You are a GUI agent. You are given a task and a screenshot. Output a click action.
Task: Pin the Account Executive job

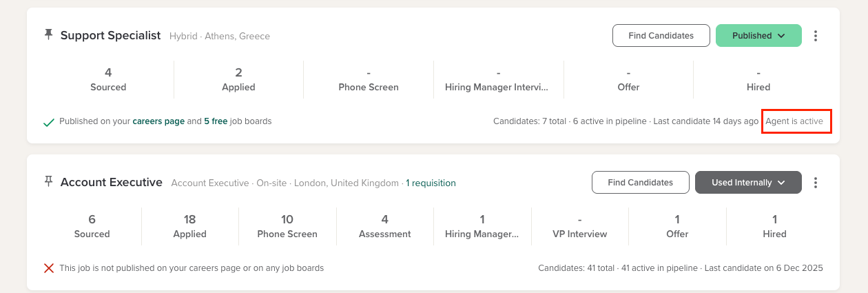click(48, 182)
